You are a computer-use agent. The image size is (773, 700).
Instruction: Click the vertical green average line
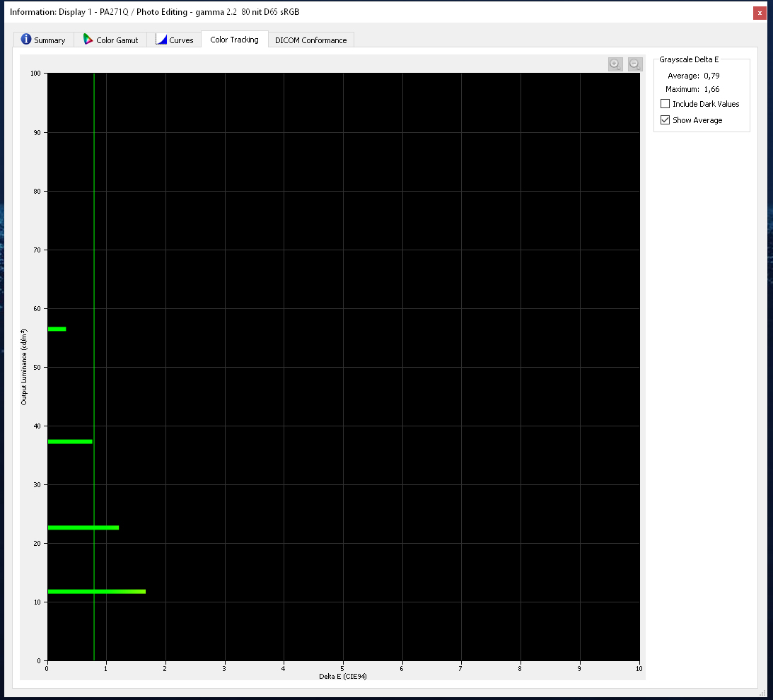pos(94,212)
